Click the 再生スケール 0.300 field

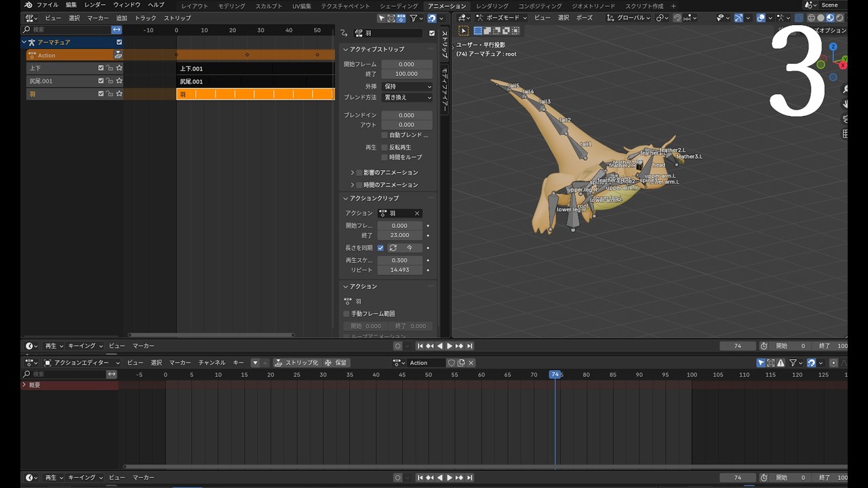pyautogui.click(x=399, y=260)
